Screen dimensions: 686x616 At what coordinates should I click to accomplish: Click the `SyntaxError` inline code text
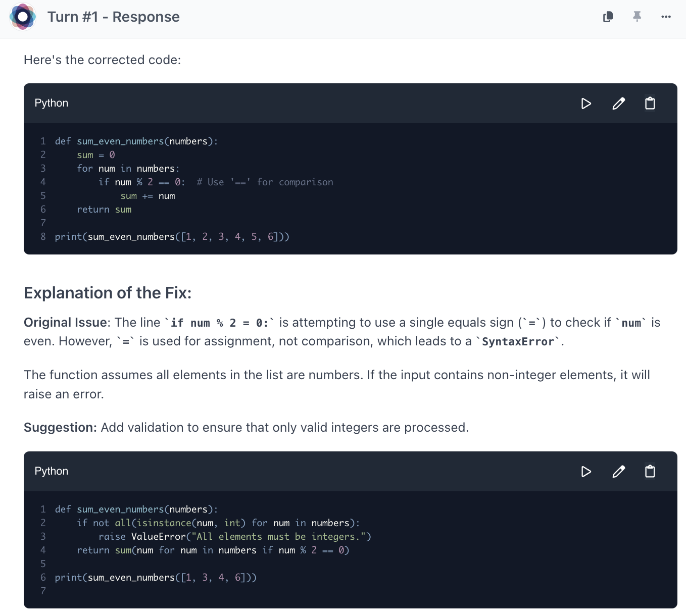518,342
